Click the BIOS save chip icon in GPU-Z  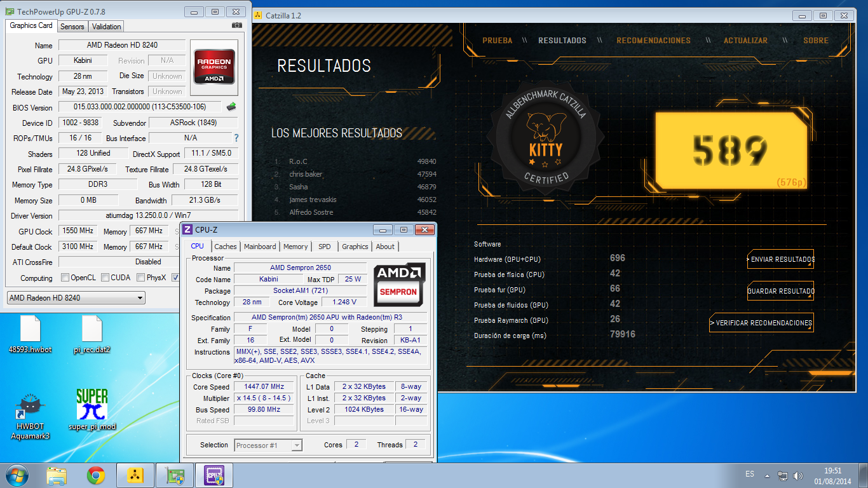click(231, 107)
